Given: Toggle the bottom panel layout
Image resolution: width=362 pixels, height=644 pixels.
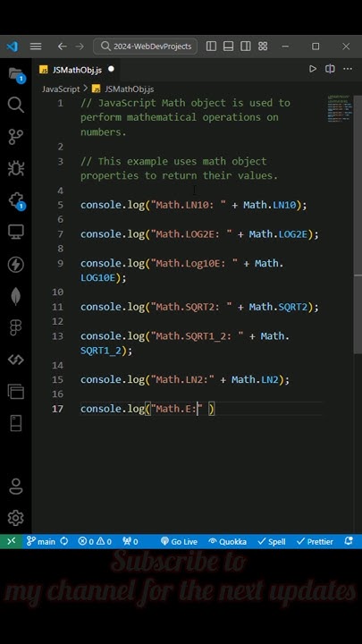Looking at the screenshot, I should coord(229,47).
